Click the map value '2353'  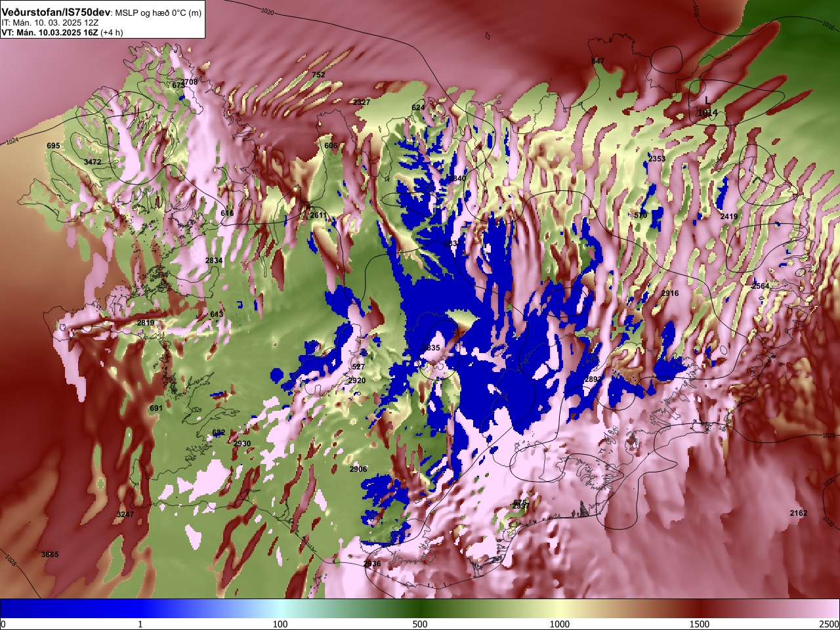[657, 159]
